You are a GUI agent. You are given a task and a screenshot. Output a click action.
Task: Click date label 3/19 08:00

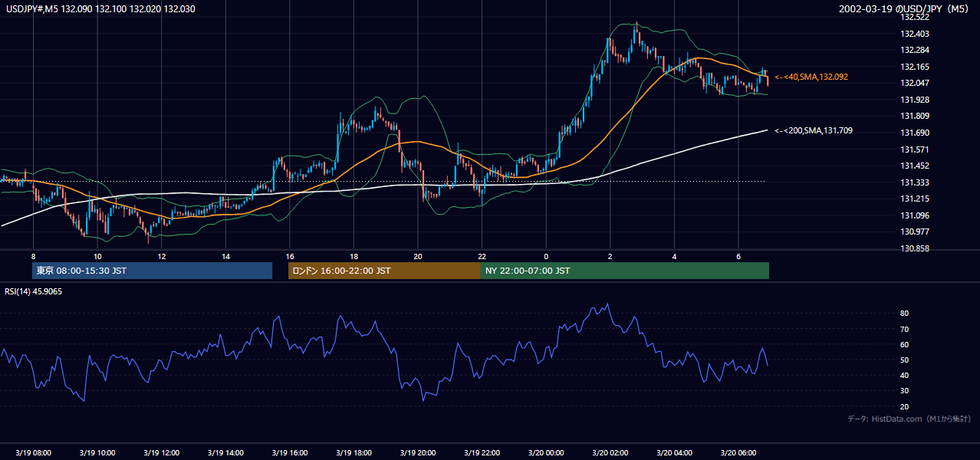(33, 452)
